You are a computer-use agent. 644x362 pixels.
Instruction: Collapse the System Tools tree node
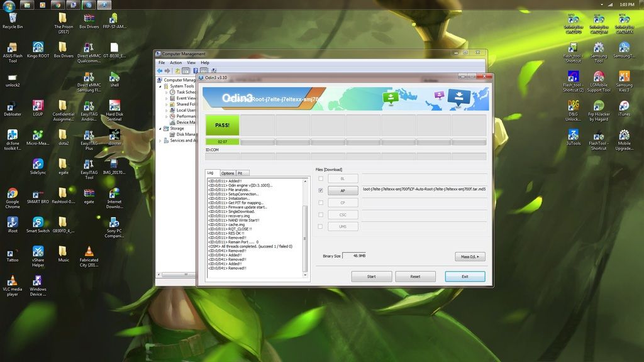pos(167,86)
